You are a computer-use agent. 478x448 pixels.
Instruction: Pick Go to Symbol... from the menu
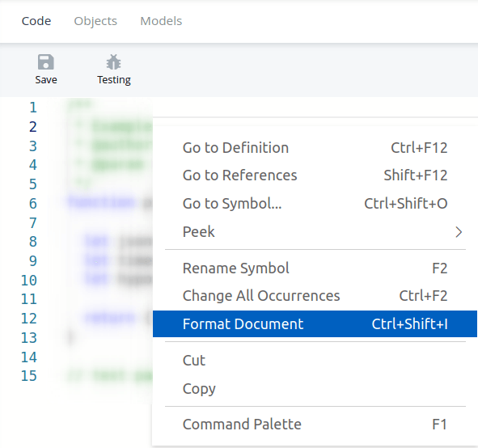pyautogui.click(x=315, y=203)
